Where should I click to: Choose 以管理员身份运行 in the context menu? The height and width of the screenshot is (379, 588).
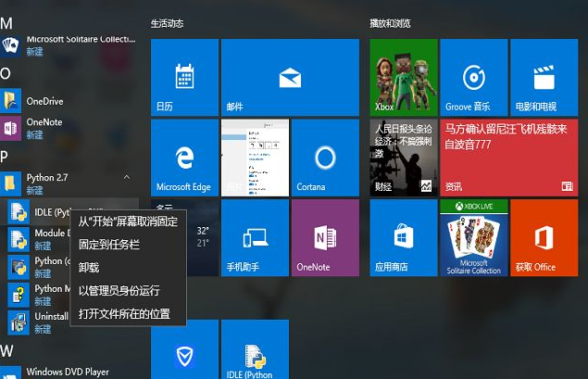click(x=119, y=291)
